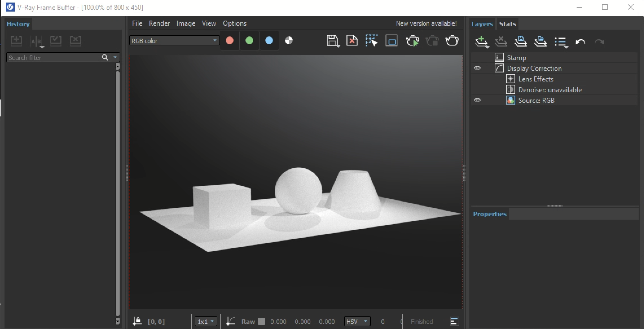Screen dimensions: 644x329
Task: Click the New version available! link
Action: (x=426, y=23)
